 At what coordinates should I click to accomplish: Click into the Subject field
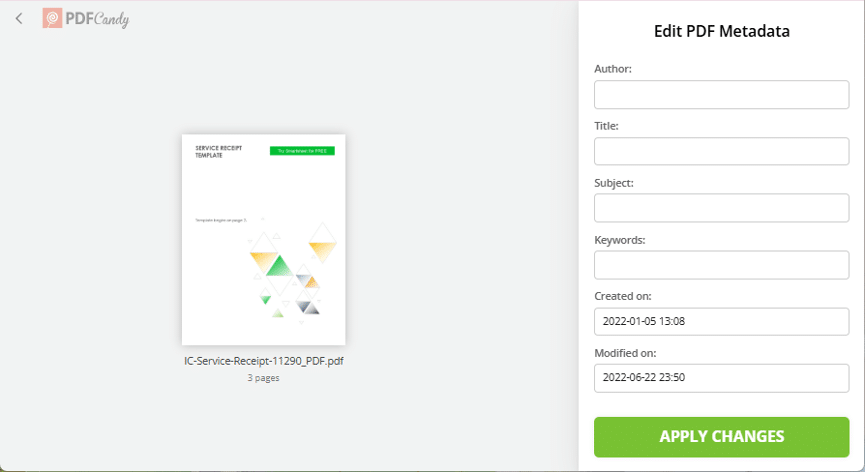[x=721, y=208]
